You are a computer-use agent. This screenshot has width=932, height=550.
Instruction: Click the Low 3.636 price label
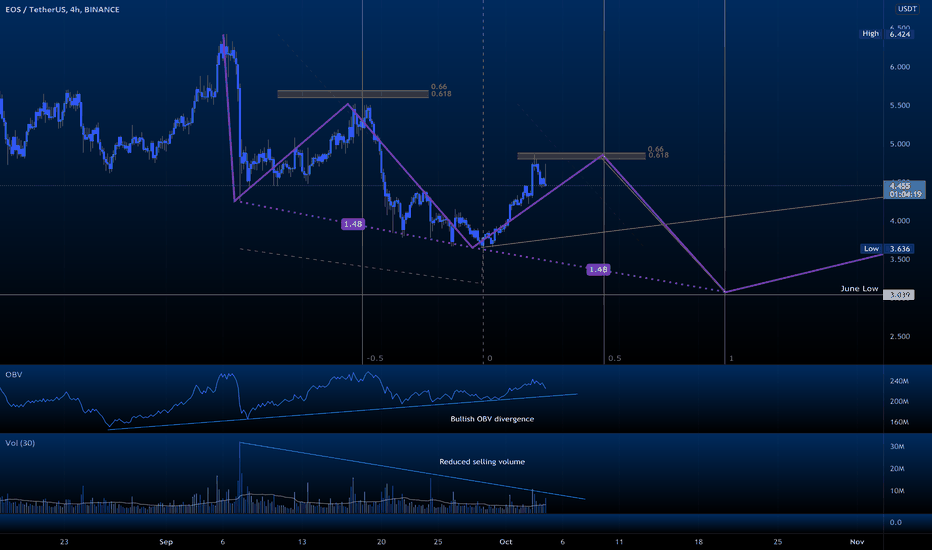click(887, 249)
